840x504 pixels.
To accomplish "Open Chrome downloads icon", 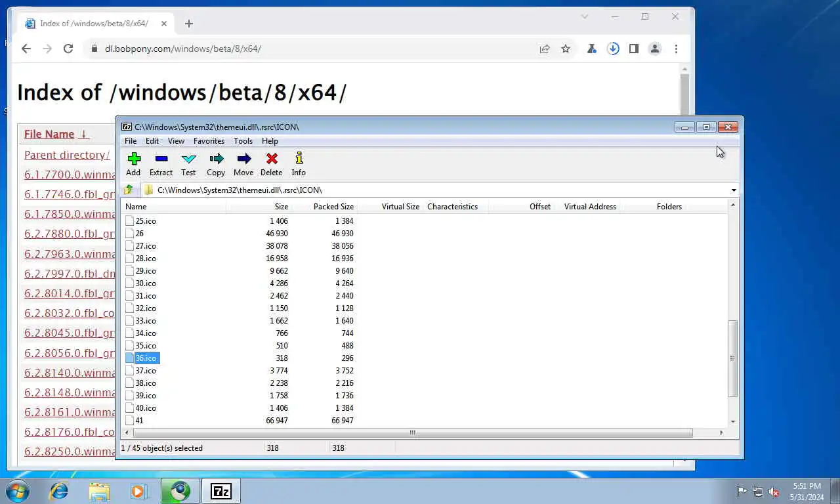I will tap(613, 49).
